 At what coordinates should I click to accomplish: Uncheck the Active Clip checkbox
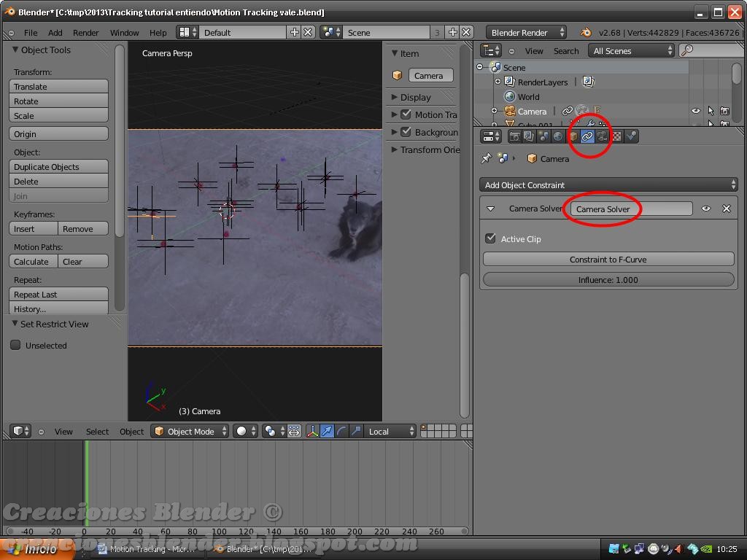pyautogui.click(x=490, y=238)
